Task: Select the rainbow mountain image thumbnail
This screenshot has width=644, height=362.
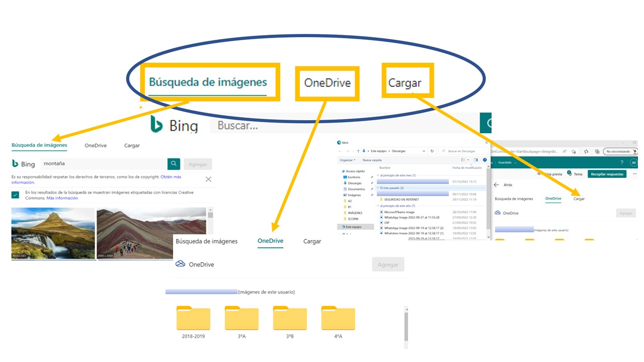Action: (x=151, y=233)
